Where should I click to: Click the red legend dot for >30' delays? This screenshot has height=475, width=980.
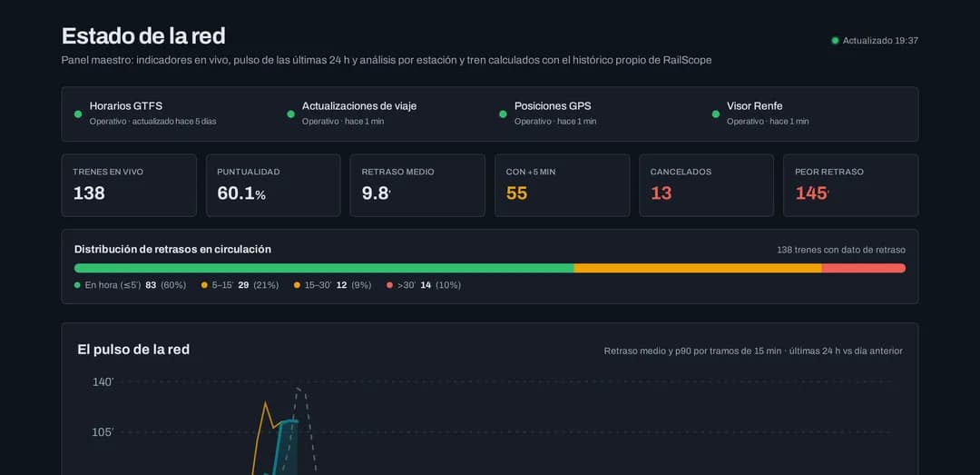(390, 285)
